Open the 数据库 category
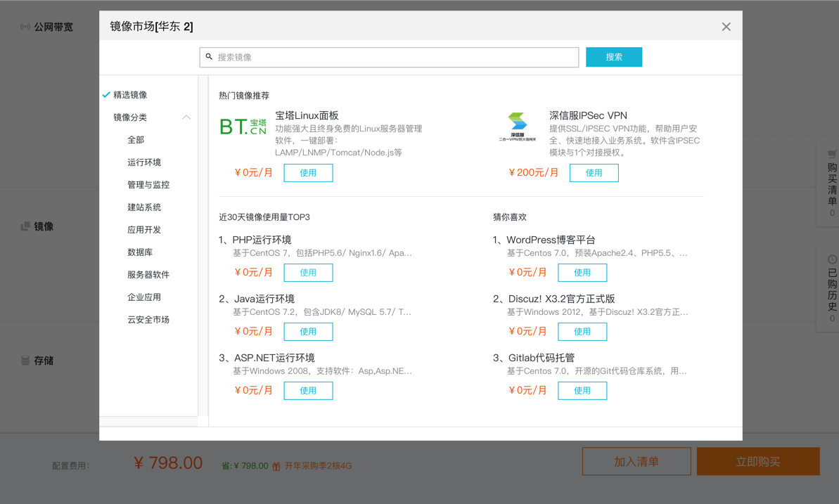The height and width of the screenshot is (504, 839). tap(140, 252)
